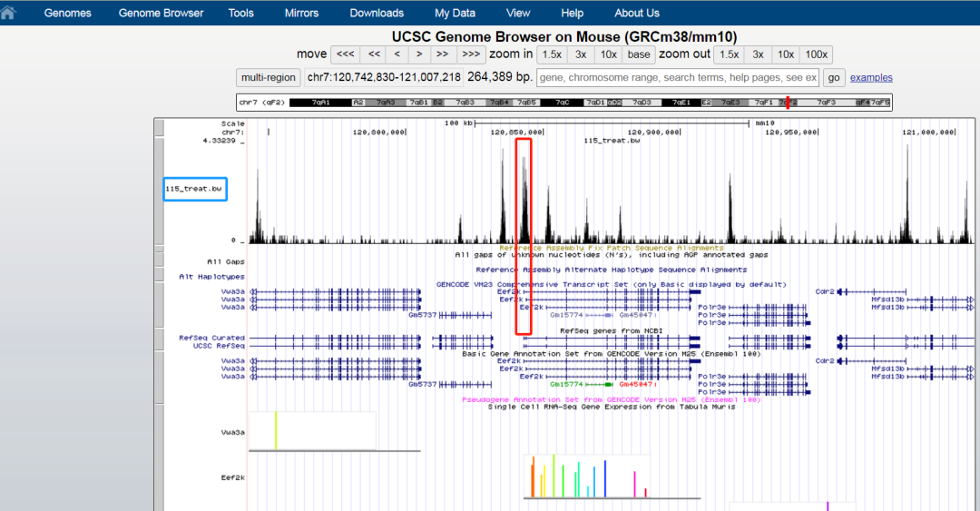Zoom out 10x
980x511 pixels.
[x=786, y=54]
